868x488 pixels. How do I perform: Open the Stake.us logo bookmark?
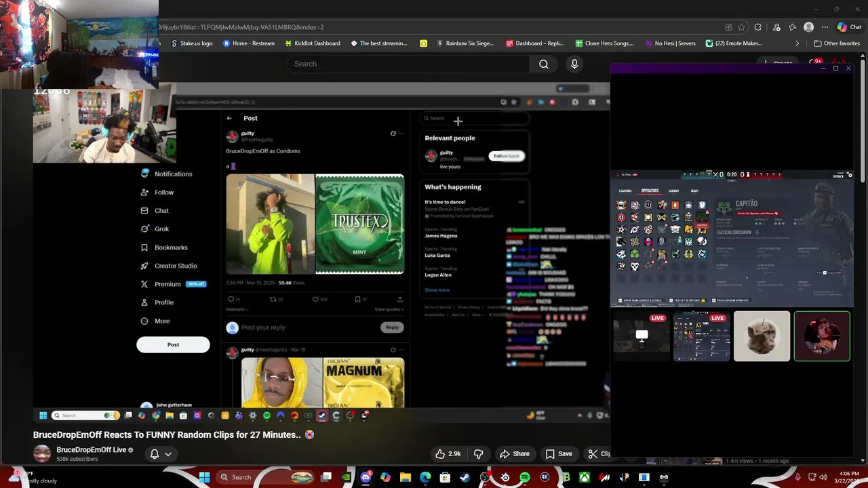pyautogui.click(x=192, y=43)
